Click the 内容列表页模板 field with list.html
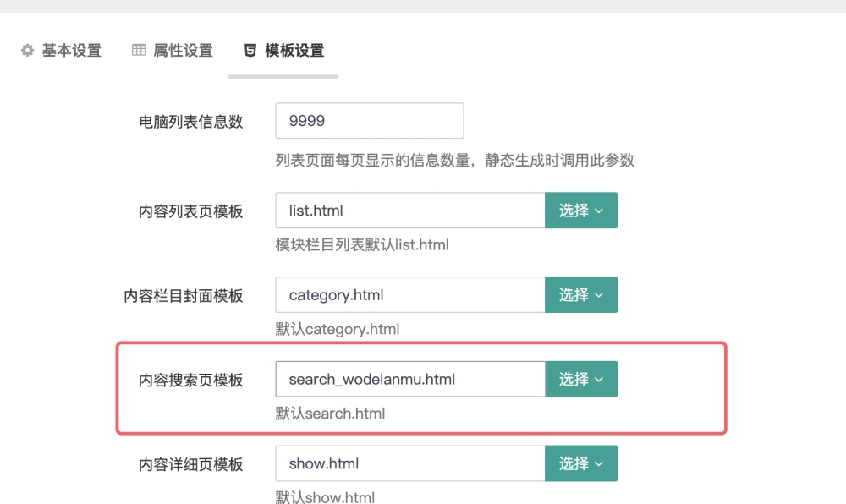The image size is (846, 504). pyautogui.click(x=410, y=211)
